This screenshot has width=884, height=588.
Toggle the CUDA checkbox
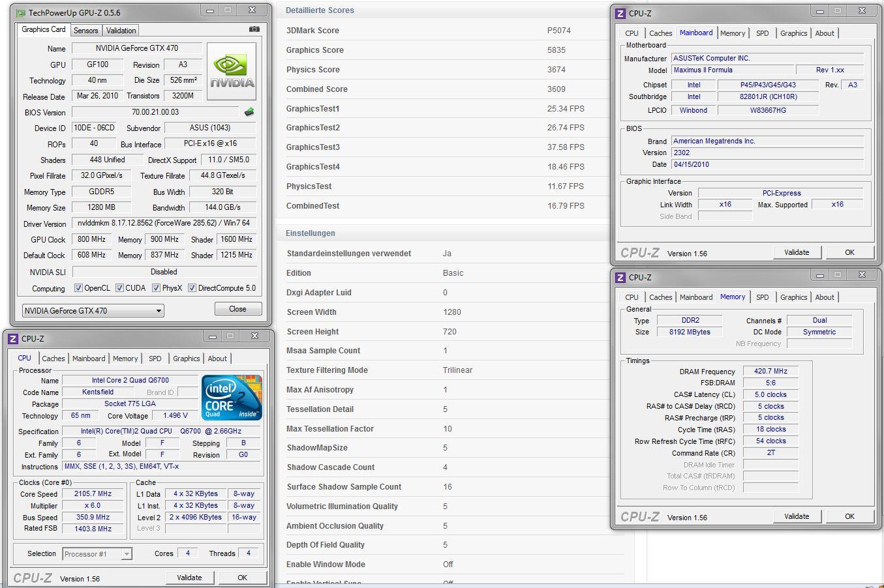119,288
